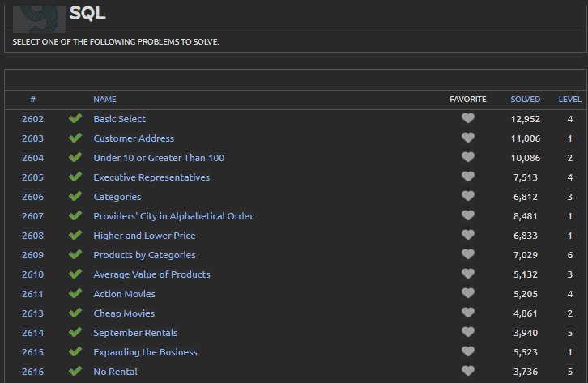
Task: Click green checkmark beside Under 10 or Greater
Action: pyautogui.click(x=75, y=157)
